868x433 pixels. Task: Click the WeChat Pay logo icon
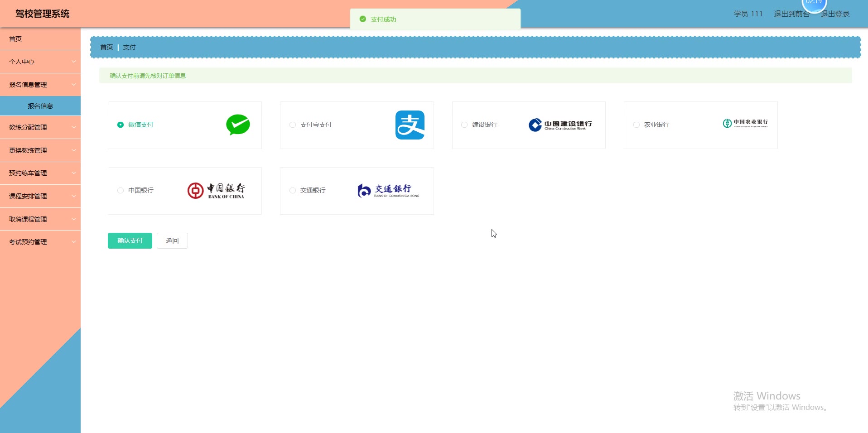pos(238,125)
